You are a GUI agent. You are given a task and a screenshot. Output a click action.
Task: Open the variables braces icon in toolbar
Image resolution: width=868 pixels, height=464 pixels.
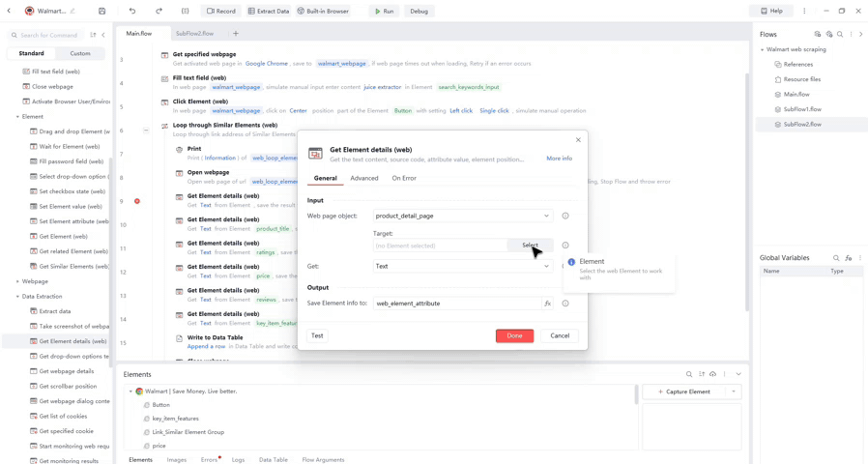186,11
